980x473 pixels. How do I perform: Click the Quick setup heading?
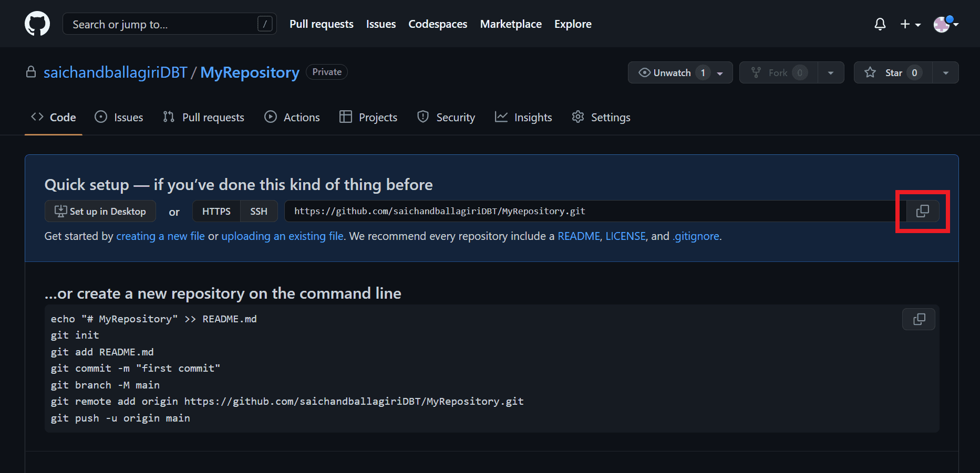[239, 185]
